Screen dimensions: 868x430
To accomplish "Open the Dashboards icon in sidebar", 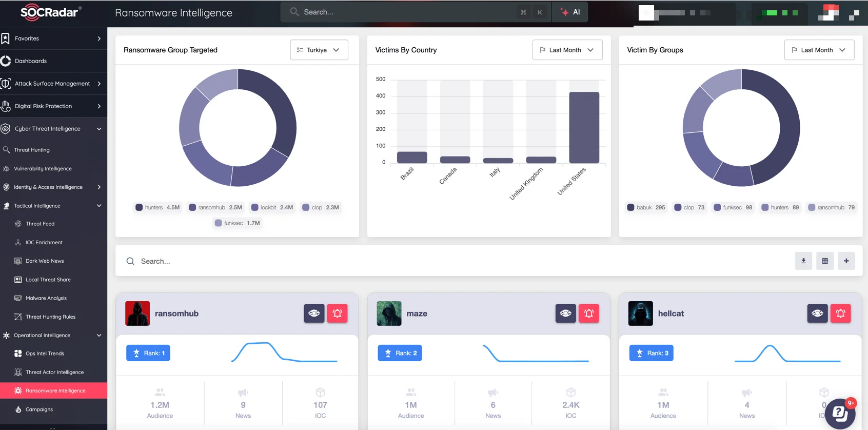I will tap(6, 61).
